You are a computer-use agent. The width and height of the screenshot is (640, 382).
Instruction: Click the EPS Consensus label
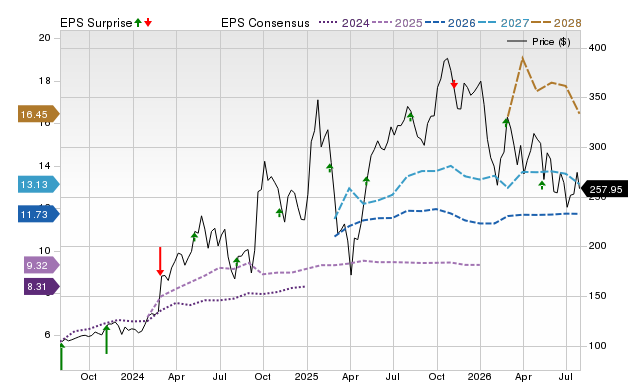(265, 23)
